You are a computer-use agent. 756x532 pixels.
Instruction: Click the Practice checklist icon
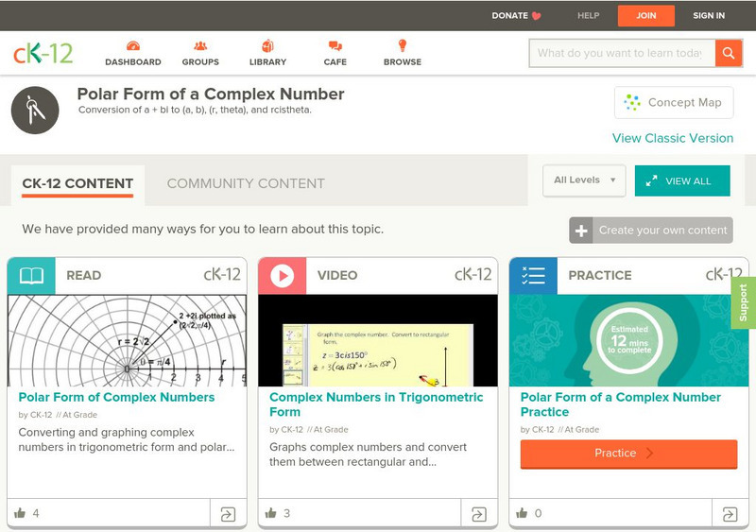point(533,275)
